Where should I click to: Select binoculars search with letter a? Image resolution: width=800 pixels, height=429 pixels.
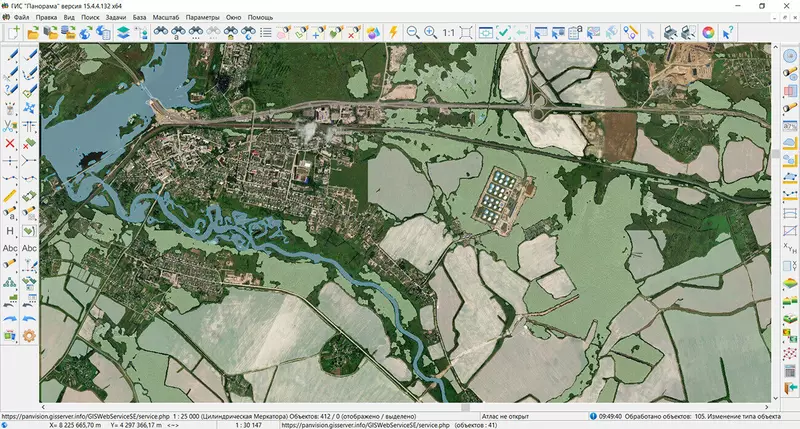(177, 32)
